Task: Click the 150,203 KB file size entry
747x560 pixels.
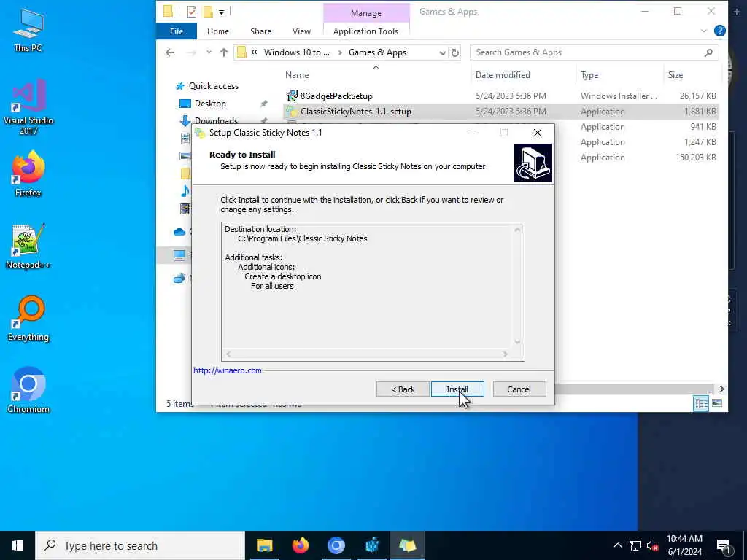Action: (695, 157)
